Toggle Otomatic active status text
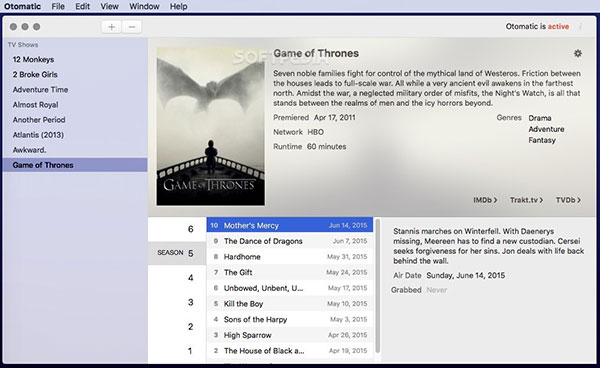The width and height of the screenshot is (600, 368). click(x=537, y=26)
